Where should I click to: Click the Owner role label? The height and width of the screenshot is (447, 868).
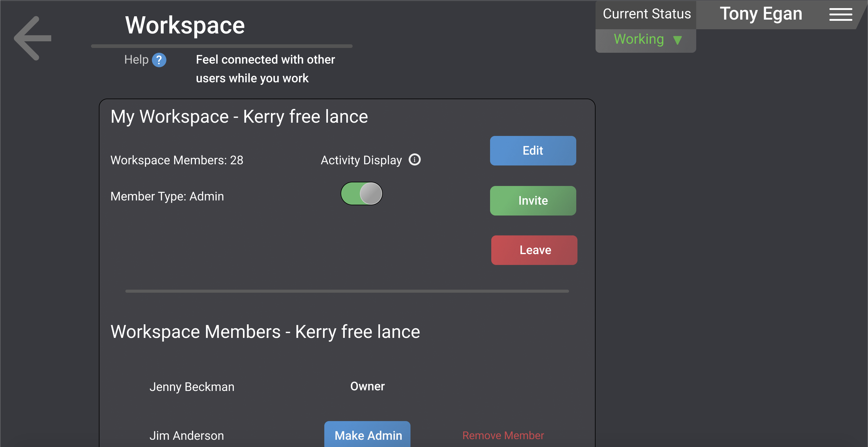coord(367,386)
